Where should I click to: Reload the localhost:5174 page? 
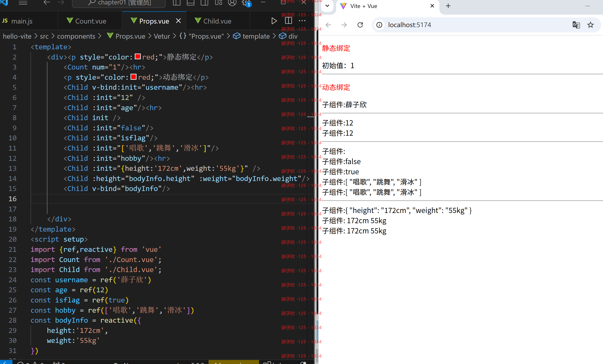360,25
